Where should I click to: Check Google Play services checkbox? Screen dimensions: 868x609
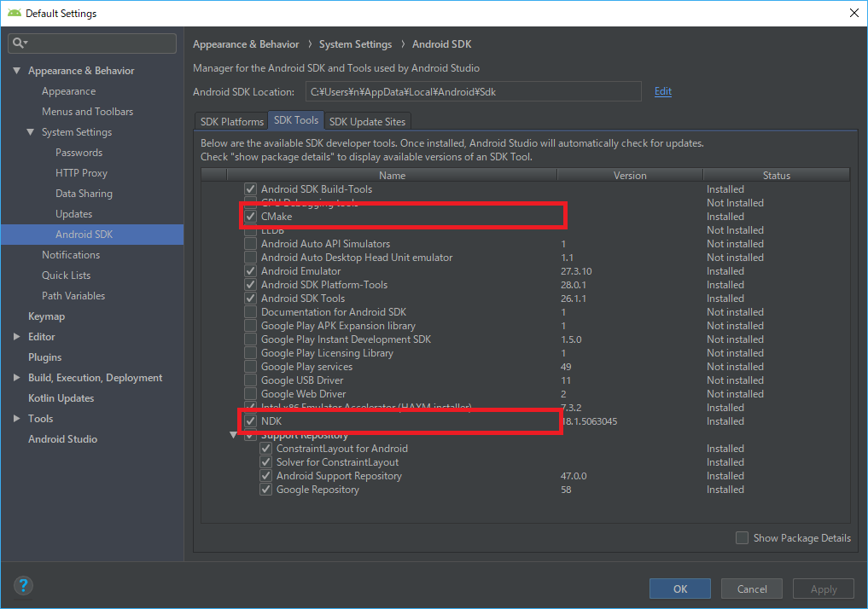point(251,366)
